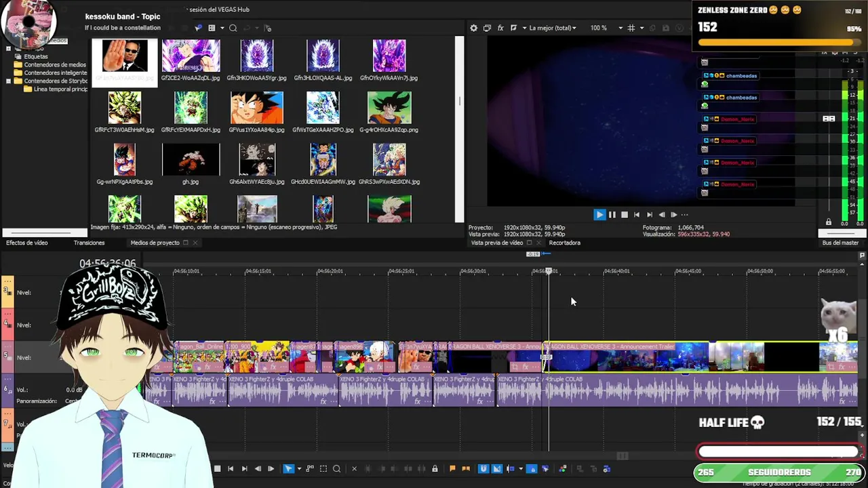Open the 'Recortadora' tab
The width and height of the screenshot is (868, 488).
564,243
